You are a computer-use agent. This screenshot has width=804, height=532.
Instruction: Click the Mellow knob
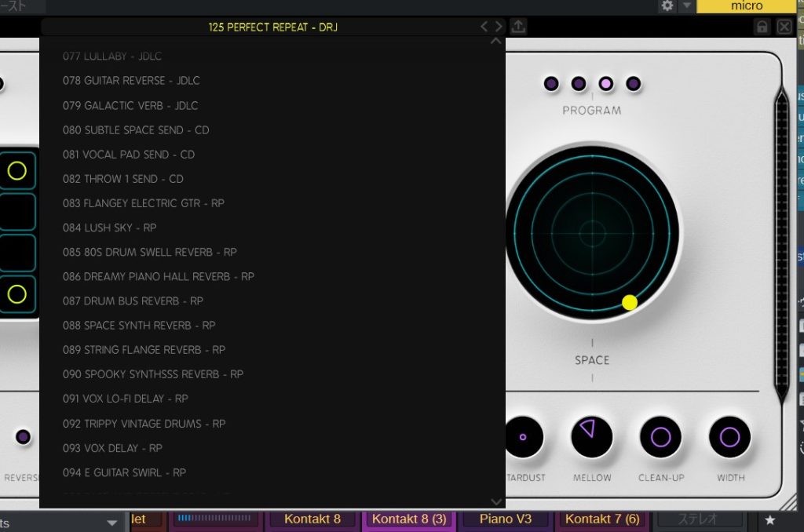coord(591,437)
